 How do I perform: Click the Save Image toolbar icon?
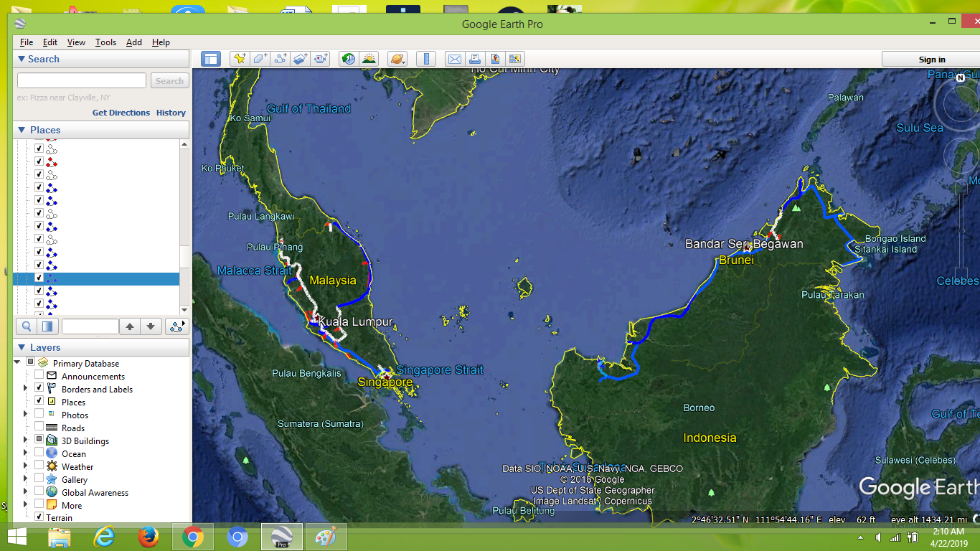click(x=515, y=59)
